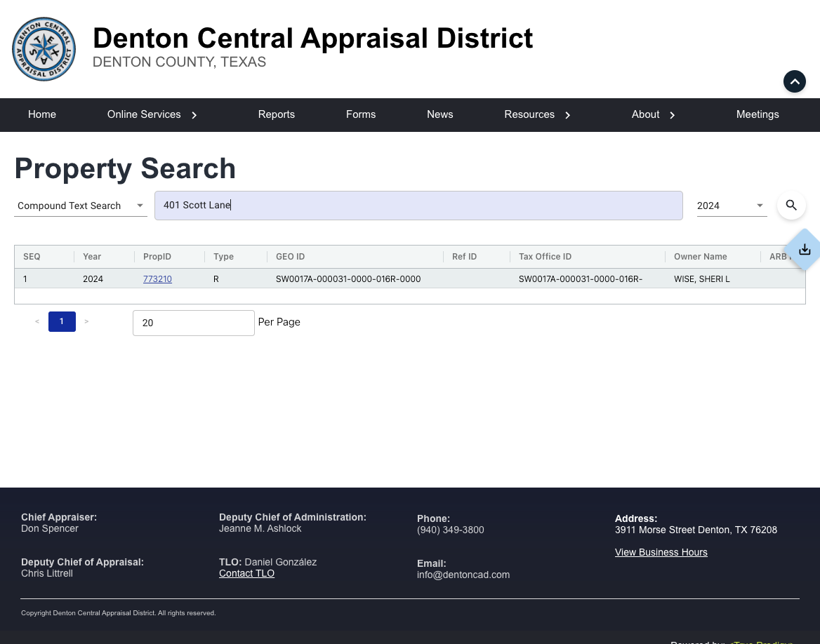This screenshot has width=820, height=644.
Task: Open the Online Services menu item
Action: (x=144, y=114)
